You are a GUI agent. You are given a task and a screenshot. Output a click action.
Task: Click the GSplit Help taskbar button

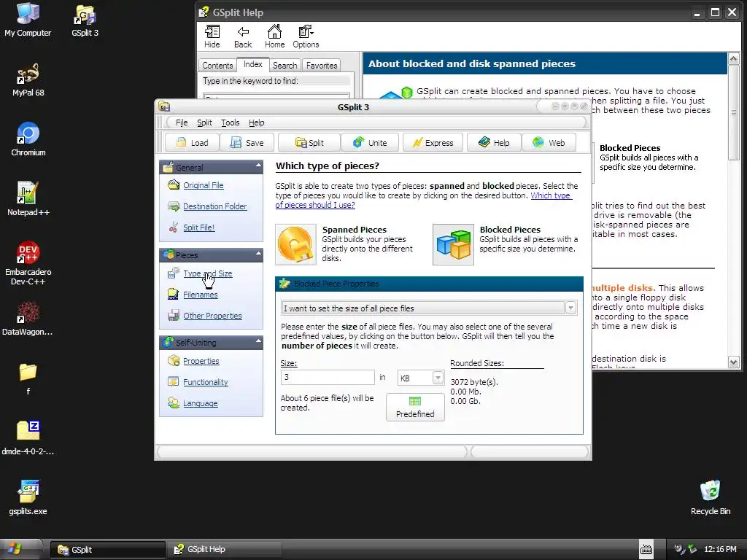click(x=224, y=549)
